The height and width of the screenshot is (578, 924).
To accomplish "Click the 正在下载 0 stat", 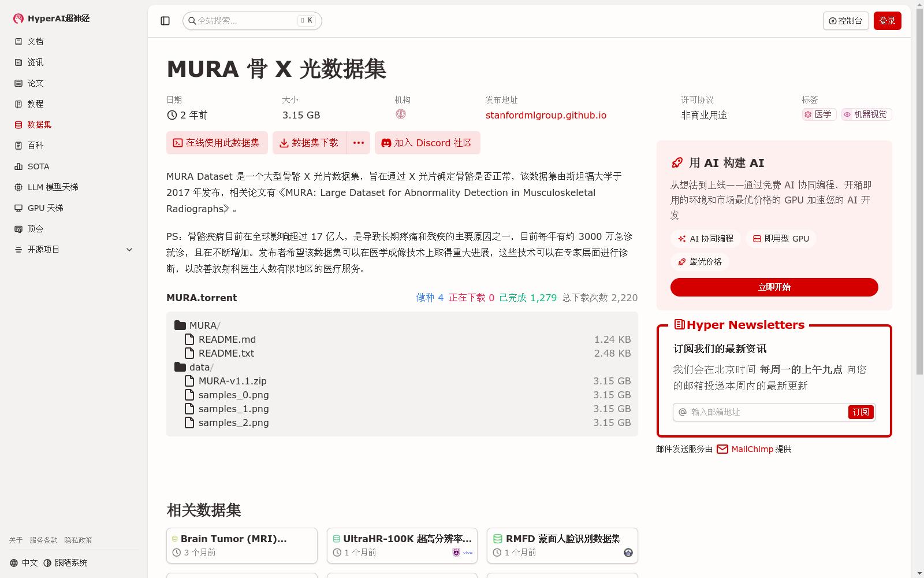I will [471, 298].
